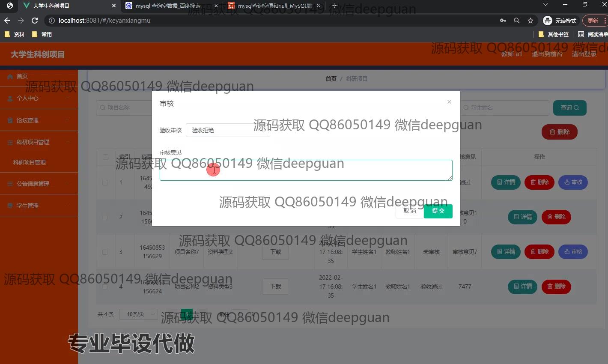Open a new browser tab with plus icon
Screen dimensions: 608x364
(x=335, y=6)
